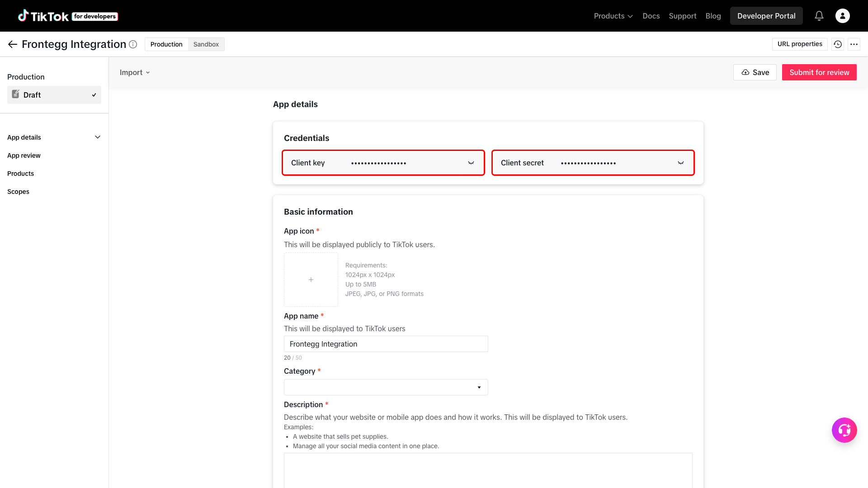
Task: Go to Scopes in the sidebar
Action: click(19, 192)
